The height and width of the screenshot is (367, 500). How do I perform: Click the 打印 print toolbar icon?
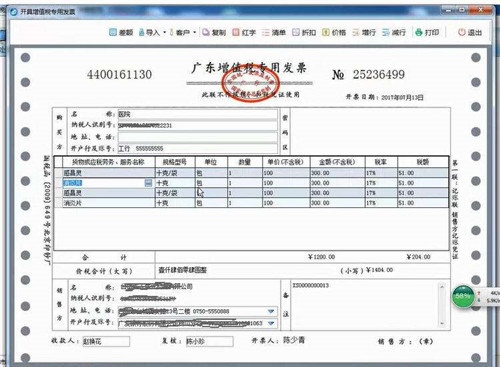click(427, 32)
